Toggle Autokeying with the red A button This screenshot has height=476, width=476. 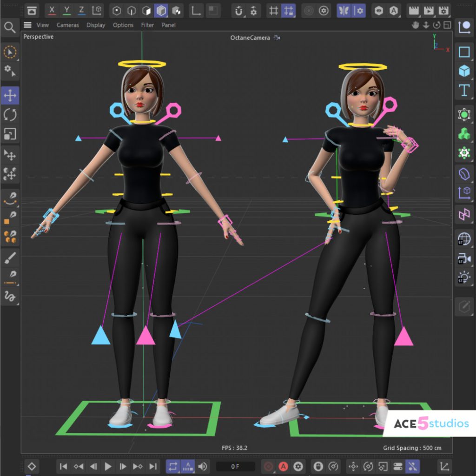pos(283,466)
